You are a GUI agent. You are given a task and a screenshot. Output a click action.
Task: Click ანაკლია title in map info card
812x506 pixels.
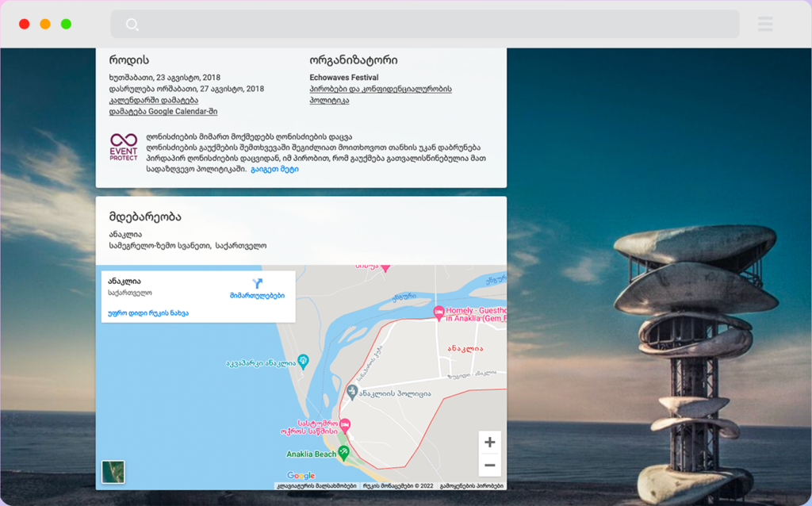point(124,282)
